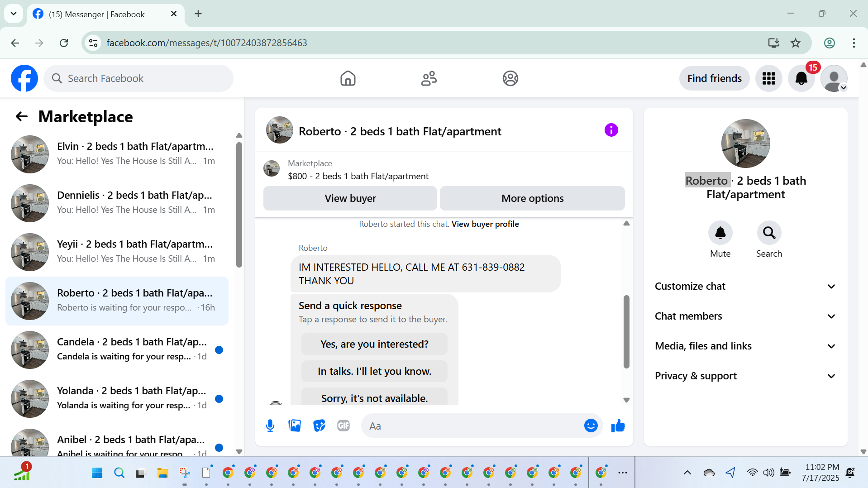The image size is (868, 488).
Task: Select Roberto conversation in list
Action: coord(117,301)
